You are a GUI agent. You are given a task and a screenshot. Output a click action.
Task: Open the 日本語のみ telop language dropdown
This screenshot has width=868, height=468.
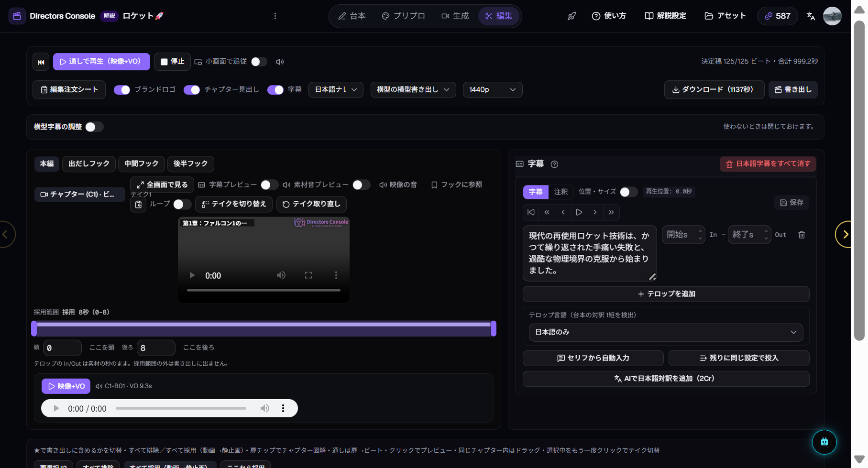(x=666, y=332)
